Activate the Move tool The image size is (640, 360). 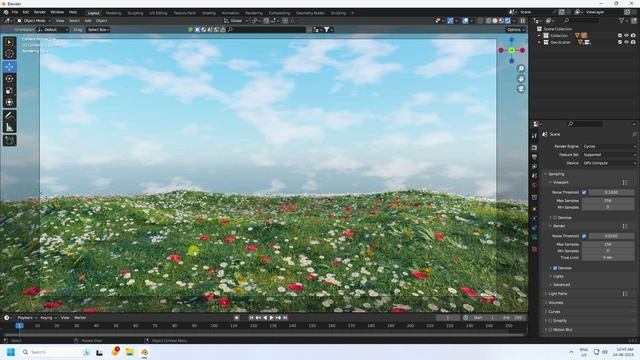point(9,67)
